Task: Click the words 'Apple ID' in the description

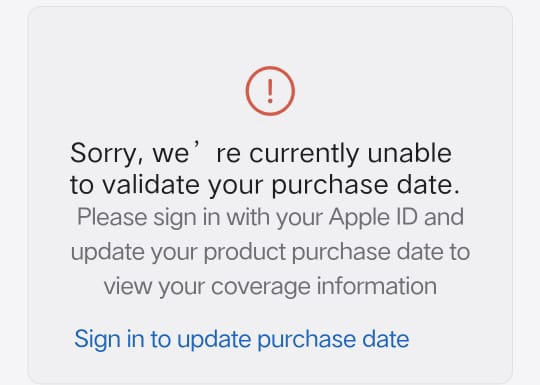Action: coord(373,218)
